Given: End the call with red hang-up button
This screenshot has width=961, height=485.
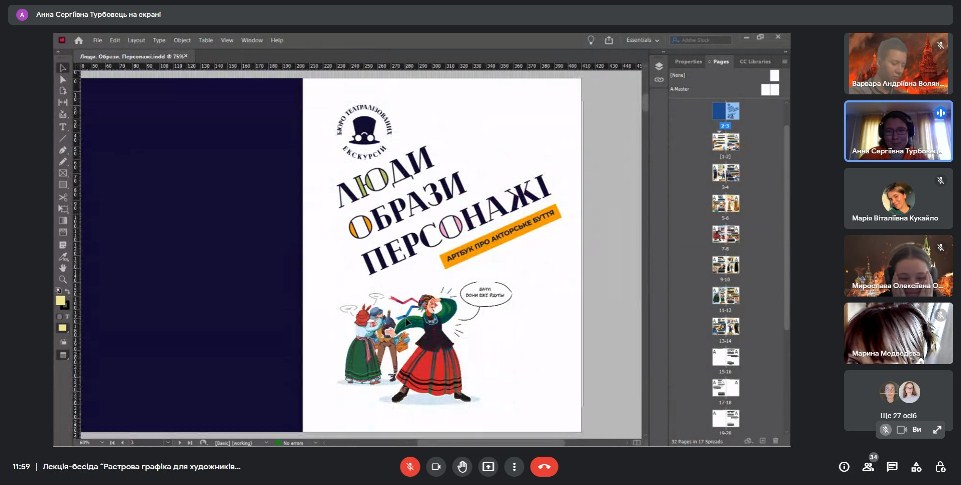Looking at the screenshot, I should tap(544, 466).
